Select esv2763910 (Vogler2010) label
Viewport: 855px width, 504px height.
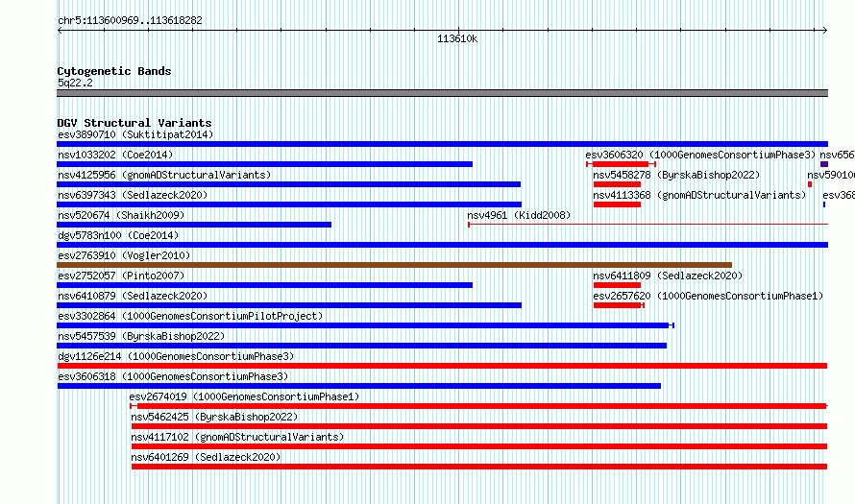124,255
